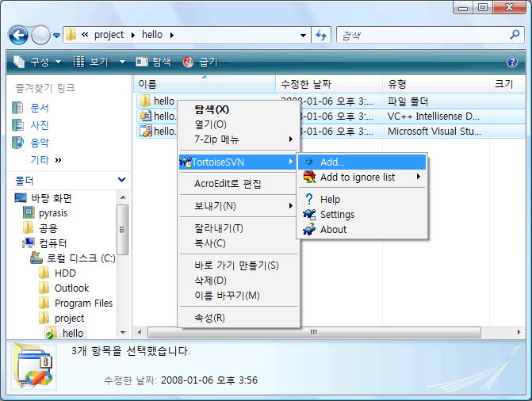Select 속성(R) from the context menu
This screenshot has width=532, height=401.
210,318
